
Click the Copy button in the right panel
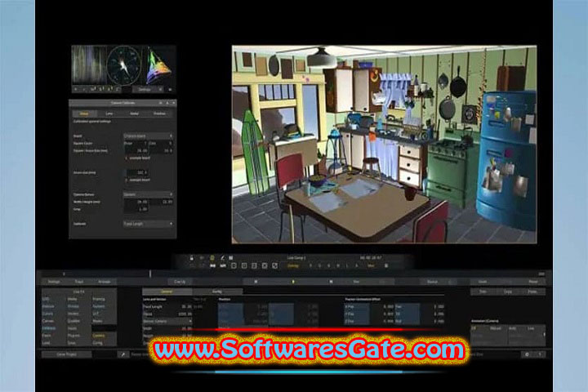click(x=508, y=292)
